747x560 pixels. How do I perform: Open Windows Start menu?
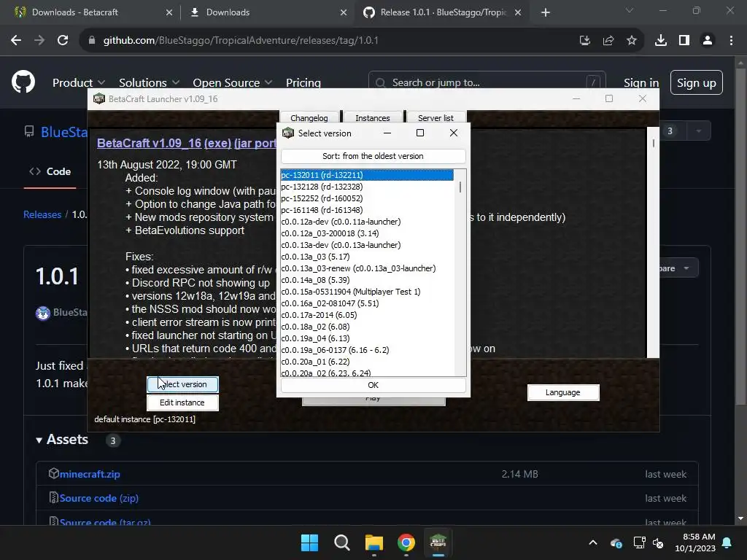[x=309, y=542]
